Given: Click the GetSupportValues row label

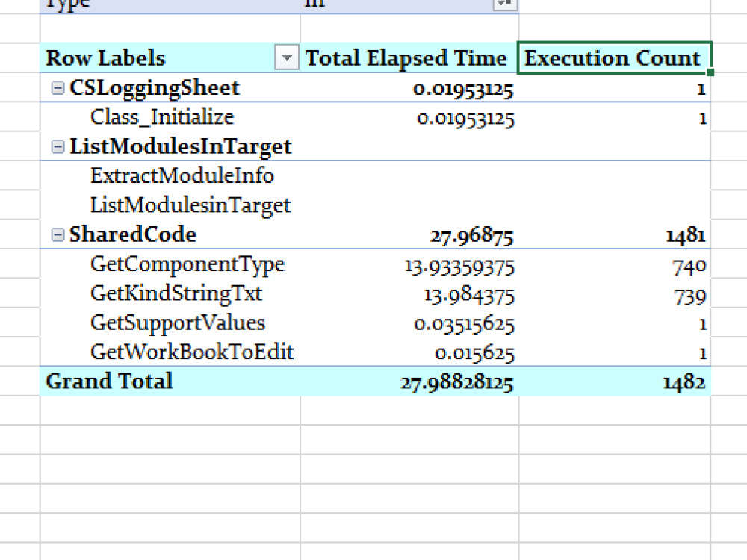Looking at the screenshot, I should tap(178, 323).
